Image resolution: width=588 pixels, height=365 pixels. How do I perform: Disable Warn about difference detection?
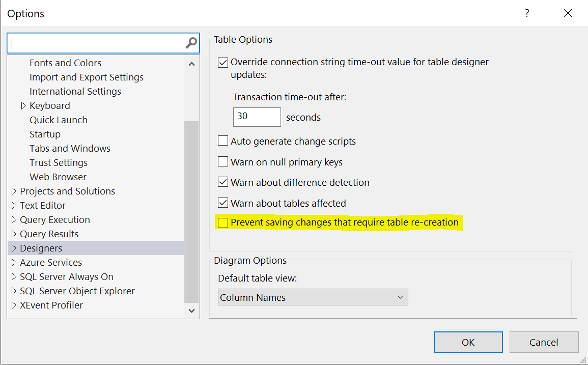(223, 182)
